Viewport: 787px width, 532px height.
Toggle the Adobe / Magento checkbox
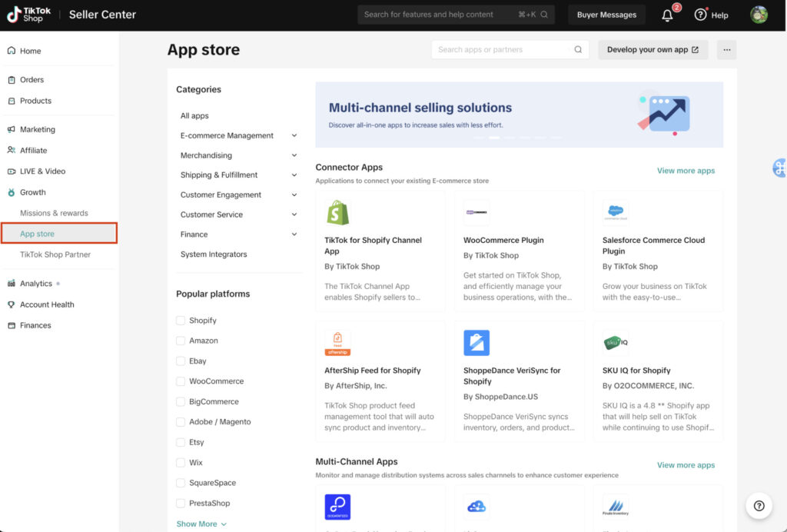[181, 422]
